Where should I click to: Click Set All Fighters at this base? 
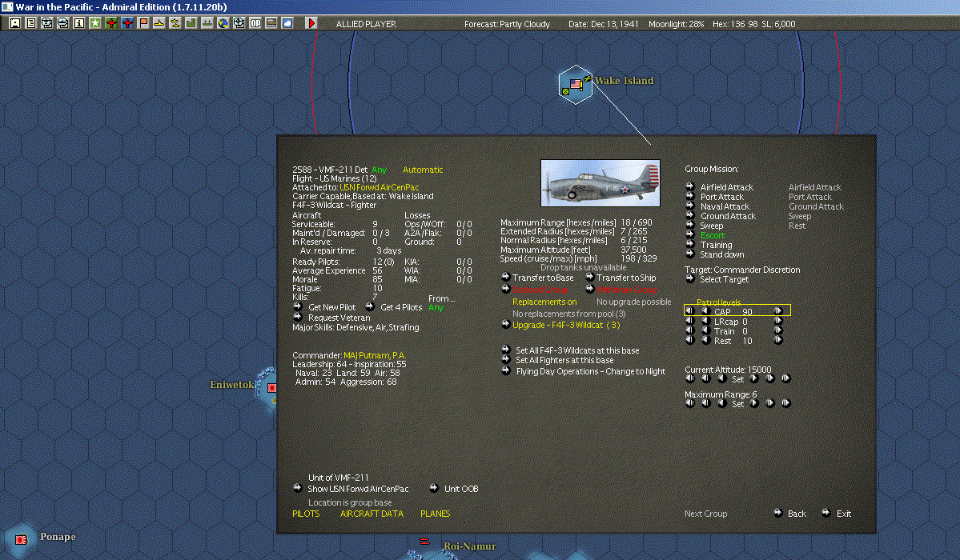tap(564, 361)
